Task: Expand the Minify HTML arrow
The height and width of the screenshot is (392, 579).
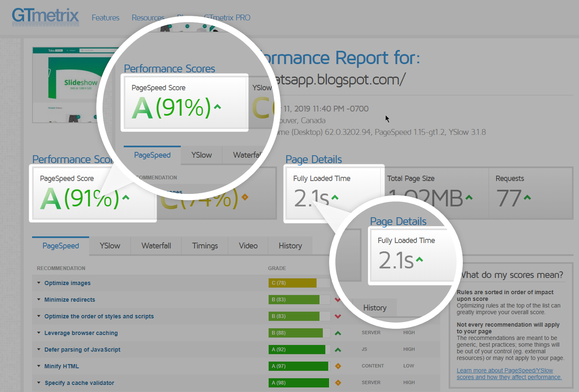Action: (39, 366)
